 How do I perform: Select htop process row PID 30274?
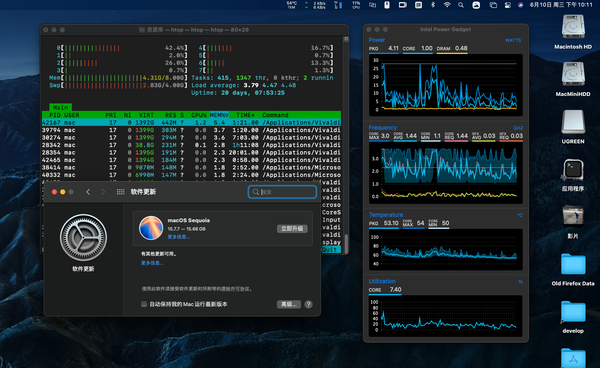pos(191,137)
